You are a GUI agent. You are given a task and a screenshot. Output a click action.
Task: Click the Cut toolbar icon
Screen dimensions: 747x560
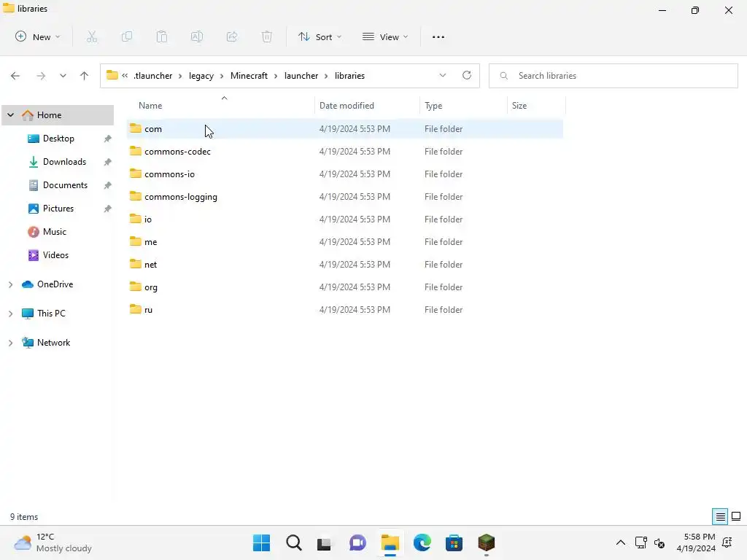(92, 36)
